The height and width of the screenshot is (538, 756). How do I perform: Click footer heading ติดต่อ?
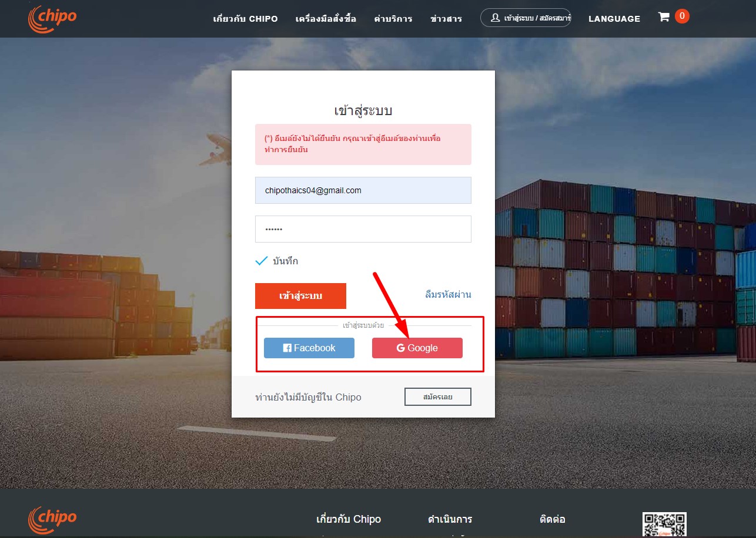[x=553, y=519]
